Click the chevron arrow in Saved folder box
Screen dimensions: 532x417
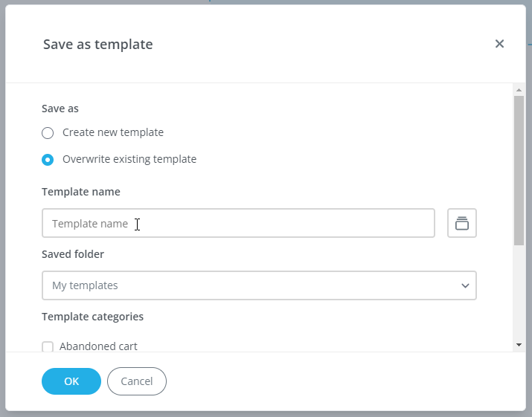click(465, 285)
